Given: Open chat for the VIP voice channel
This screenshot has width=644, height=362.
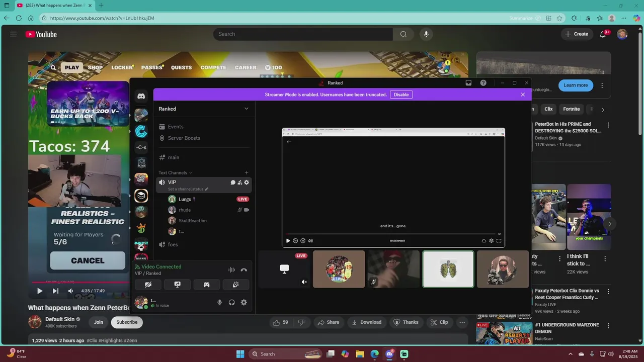Looking at the screenshot, I should [233, 183].
